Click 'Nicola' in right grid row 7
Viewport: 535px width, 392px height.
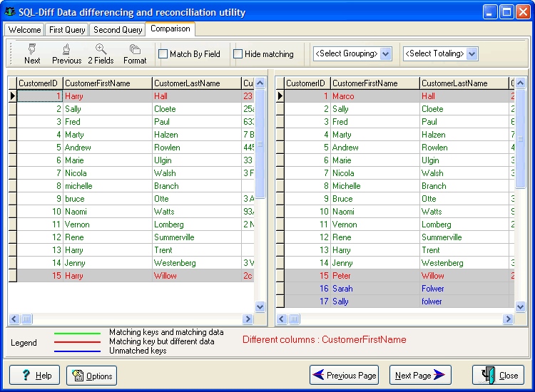pos(343,173)
